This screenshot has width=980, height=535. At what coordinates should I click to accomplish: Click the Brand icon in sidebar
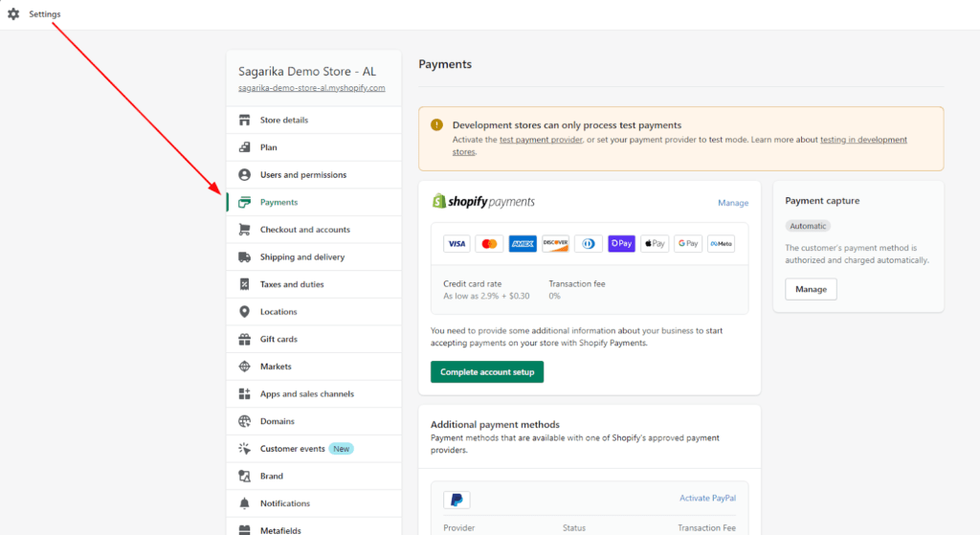coord(244,477)
